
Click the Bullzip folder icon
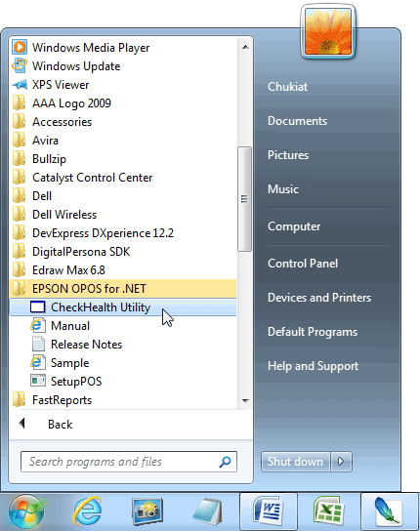coord(19,159)
